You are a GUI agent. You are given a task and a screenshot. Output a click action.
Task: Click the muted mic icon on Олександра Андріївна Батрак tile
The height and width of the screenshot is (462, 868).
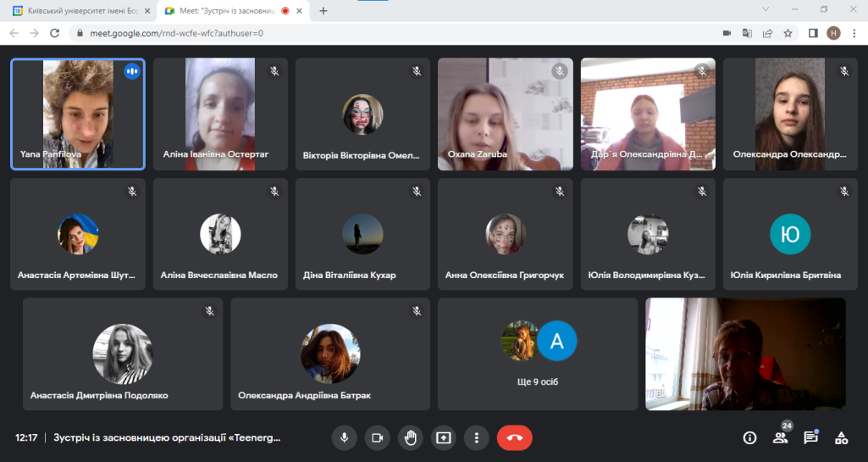coord(417,311)
